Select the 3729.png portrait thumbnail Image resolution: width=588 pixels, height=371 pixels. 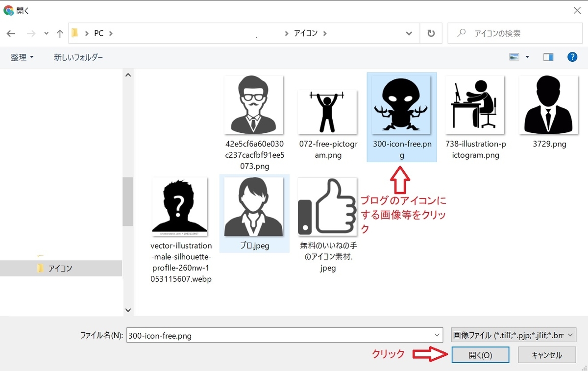point(548,104)
